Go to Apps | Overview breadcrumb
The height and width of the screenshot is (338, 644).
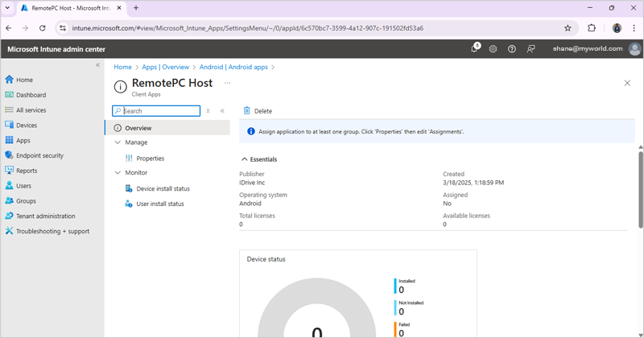click(165, 68)
